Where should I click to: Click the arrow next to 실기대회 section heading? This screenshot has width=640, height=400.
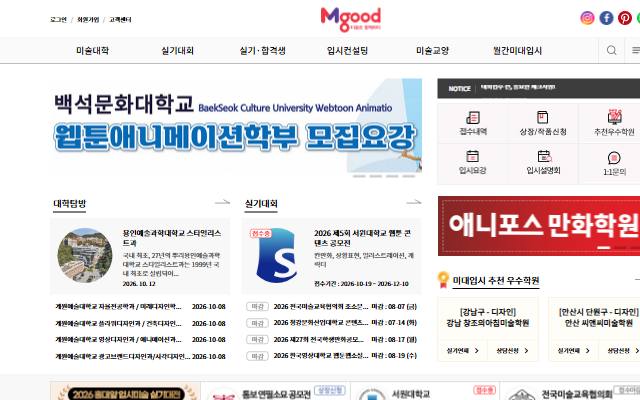(x=414, y=202)
